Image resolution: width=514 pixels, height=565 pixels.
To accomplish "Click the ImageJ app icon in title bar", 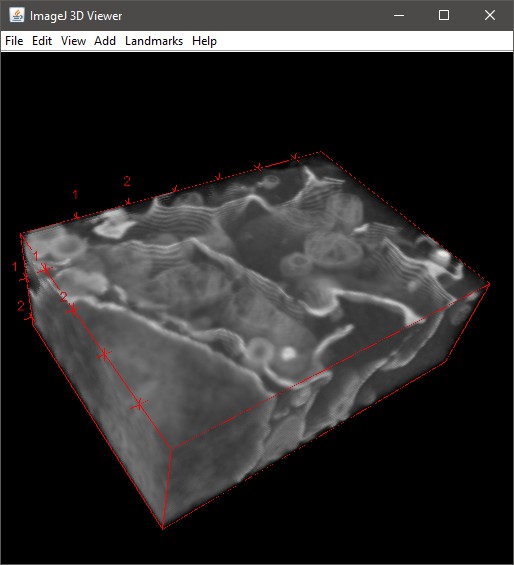I will (17, 15).
